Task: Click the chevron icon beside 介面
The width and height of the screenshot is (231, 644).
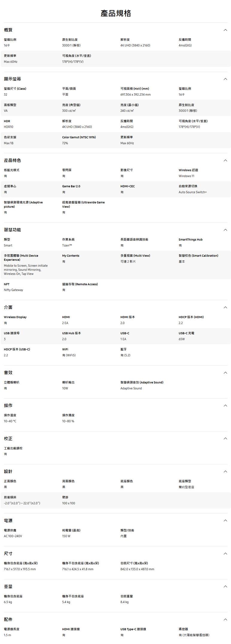Action: [x=225, y=308]
